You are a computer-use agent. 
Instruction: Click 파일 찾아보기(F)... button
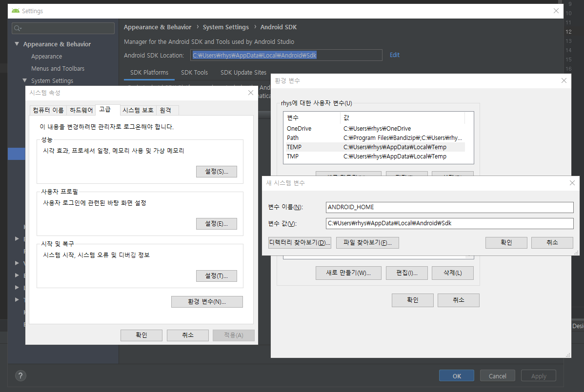367,243
